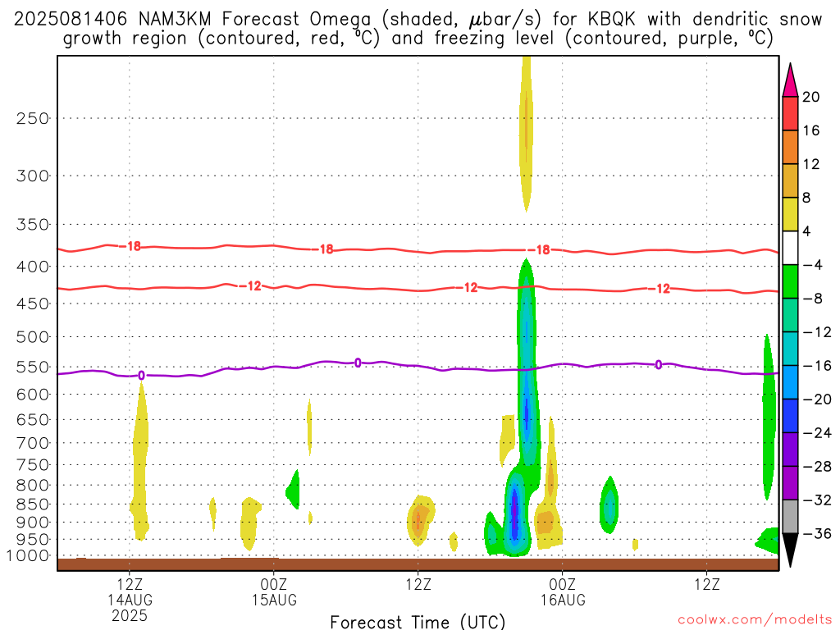
Task: Select the light orange 8 to 12 swatch
Action: pos(790,180)
